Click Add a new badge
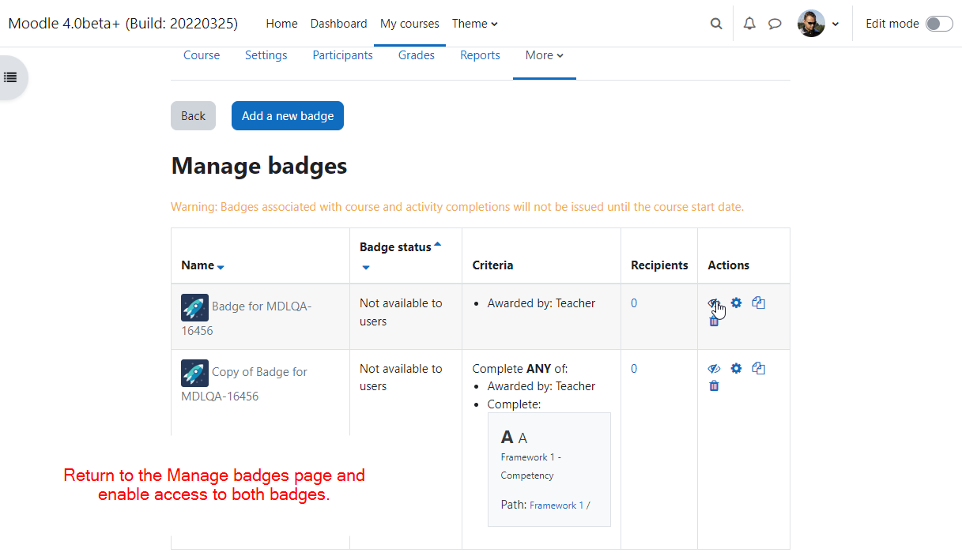 click(x=288, y=115)
